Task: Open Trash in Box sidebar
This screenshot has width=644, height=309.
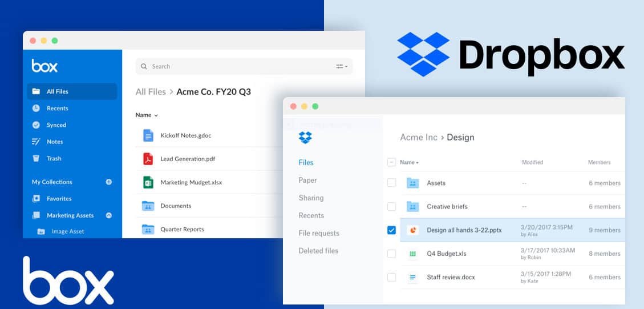Action: coord(54,158)
